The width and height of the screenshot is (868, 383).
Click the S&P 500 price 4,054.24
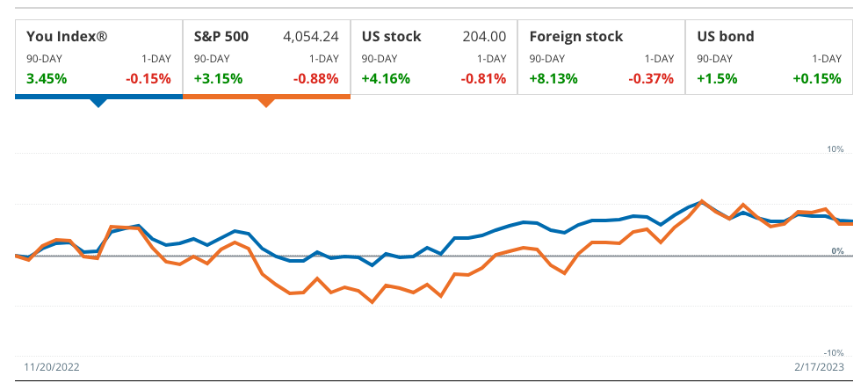point(311,37)
